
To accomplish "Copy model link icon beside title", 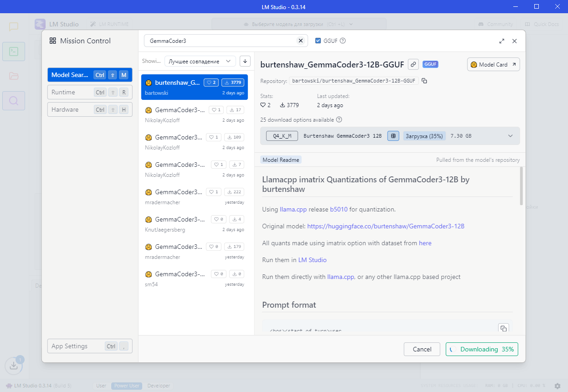I will click(413, 64).
